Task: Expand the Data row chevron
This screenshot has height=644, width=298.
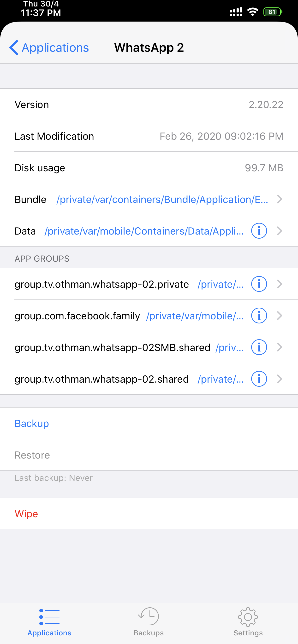Action: point(280,231)
